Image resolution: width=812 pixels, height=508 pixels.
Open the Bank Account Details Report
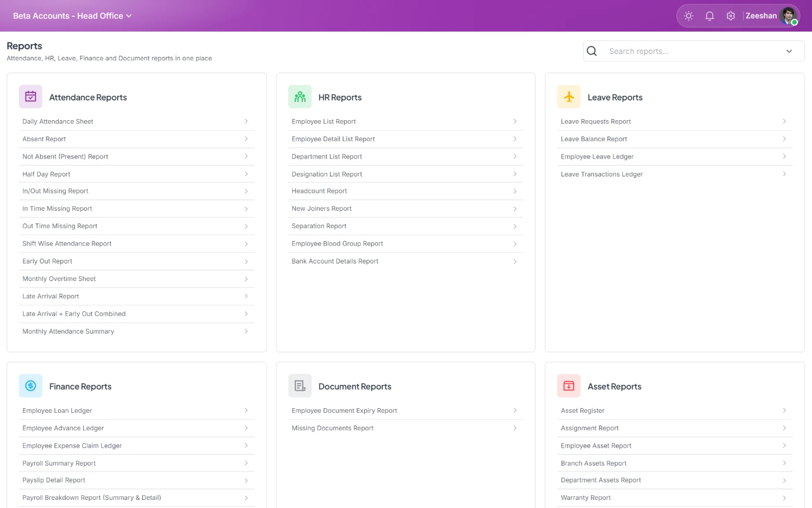pyautogui.click(x=405, y=261)
